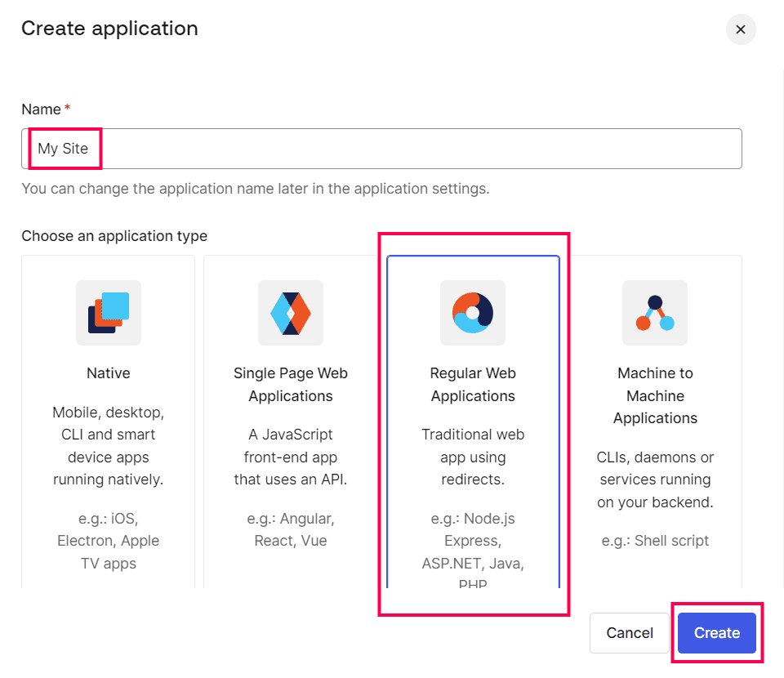The width and height of the screenshot is (784, 678).
Task: Select the Machine to Machine Applications title
Action: pyautogui.click(x=655, y=395)
